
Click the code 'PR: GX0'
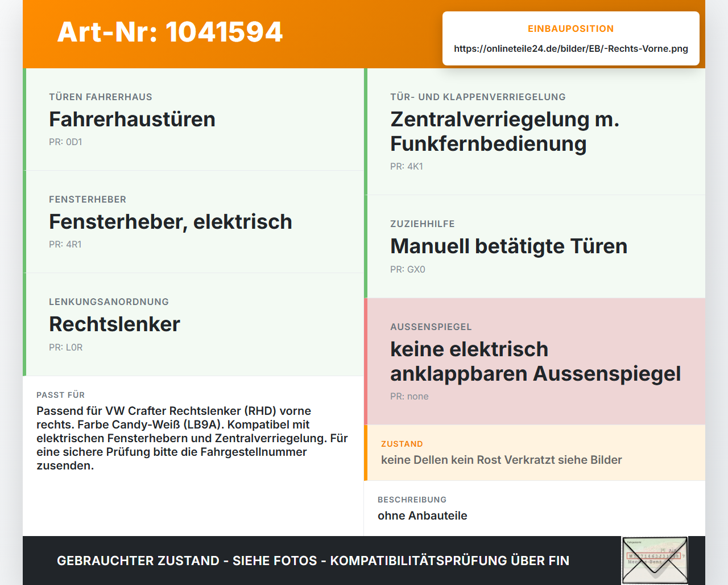click(408, 269)
